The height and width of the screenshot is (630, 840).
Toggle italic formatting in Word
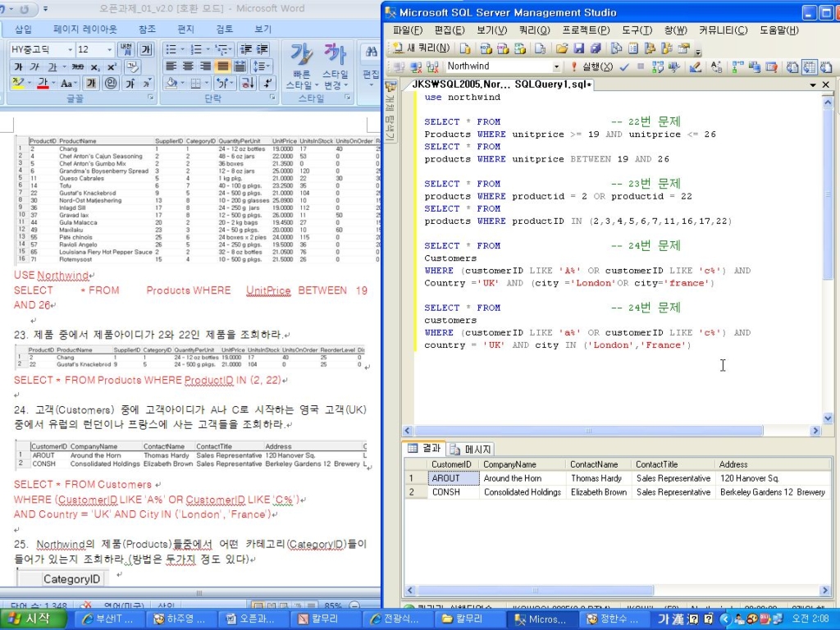34,67
